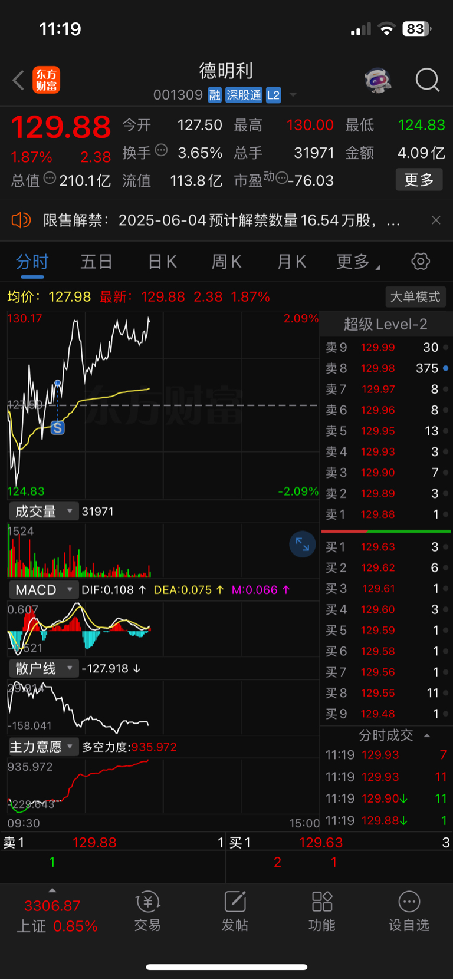This screenshot has width=453, height=980.
Task: Tap the 129.90 trade tick row
Action: [386, 798]
